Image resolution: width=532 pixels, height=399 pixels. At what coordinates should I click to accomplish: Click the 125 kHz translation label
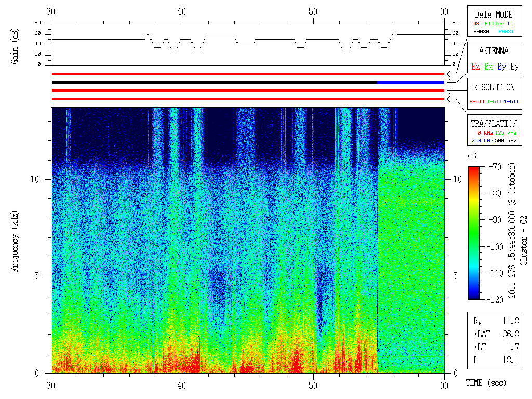coord(506,132)
